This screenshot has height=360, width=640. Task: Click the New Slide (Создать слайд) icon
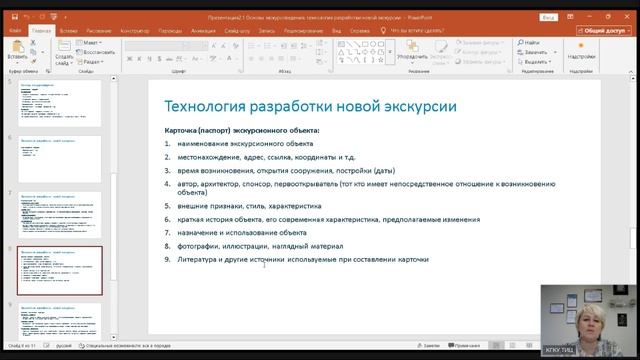(x=64, y=46)
